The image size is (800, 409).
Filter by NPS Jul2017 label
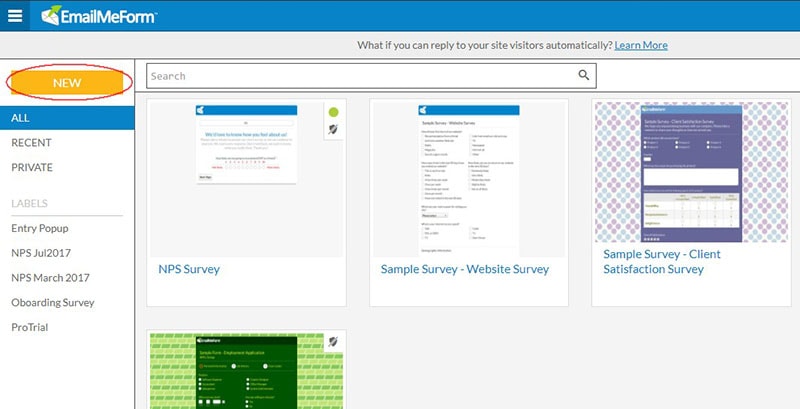[41, 253]
